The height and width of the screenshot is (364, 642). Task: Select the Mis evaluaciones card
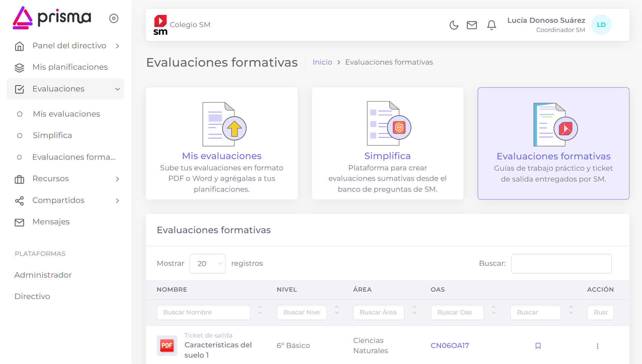[221, 143]
